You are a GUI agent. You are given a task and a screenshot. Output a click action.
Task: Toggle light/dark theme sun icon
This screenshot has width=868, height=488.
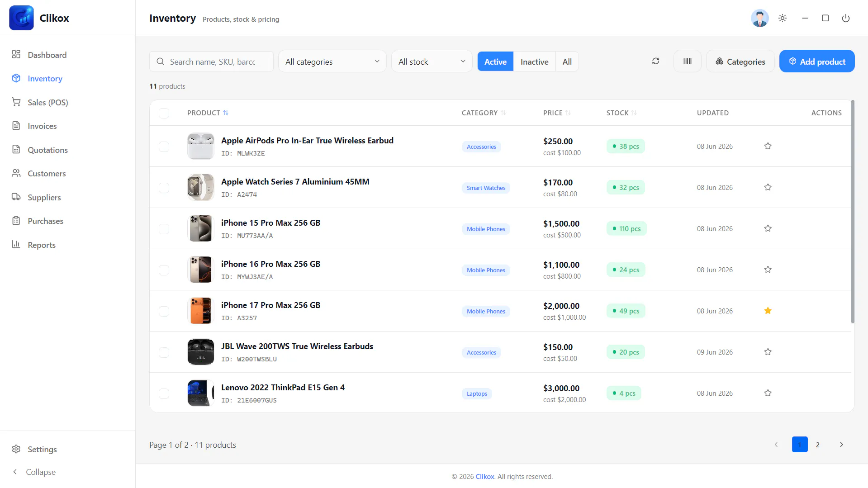(783, 18)
